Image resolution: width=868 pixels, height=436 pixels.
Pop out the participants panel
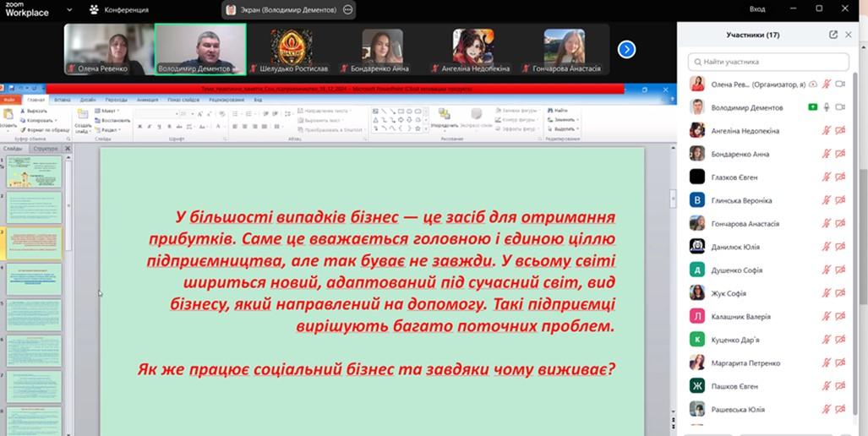pos(833,35)
